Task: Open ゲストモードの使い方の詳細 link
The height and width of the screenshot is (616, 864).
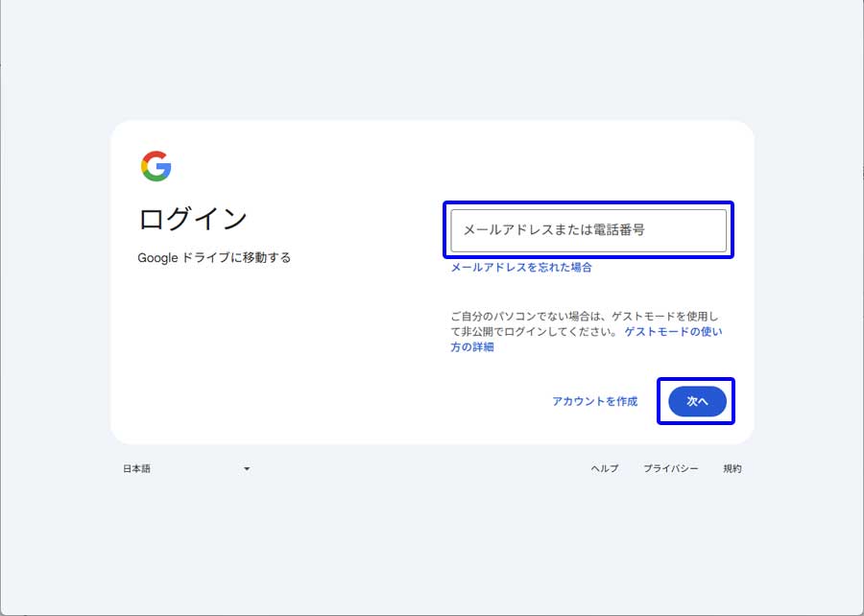Action: (x=672, y=332)
